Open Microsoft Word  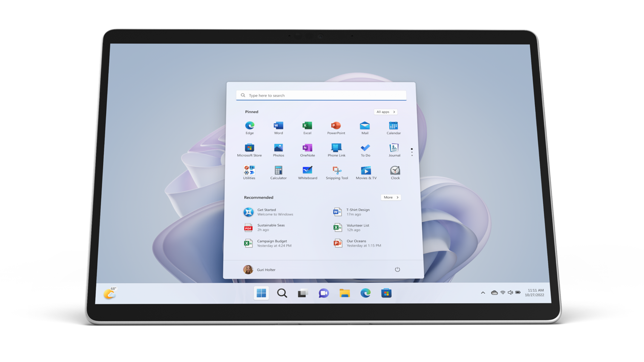278,126
